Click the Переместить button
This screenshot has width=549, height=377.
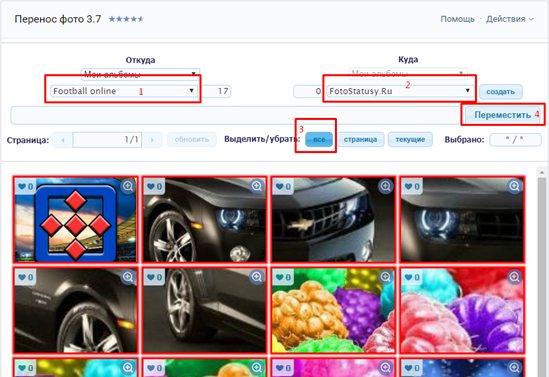click(x=502, y=114)
